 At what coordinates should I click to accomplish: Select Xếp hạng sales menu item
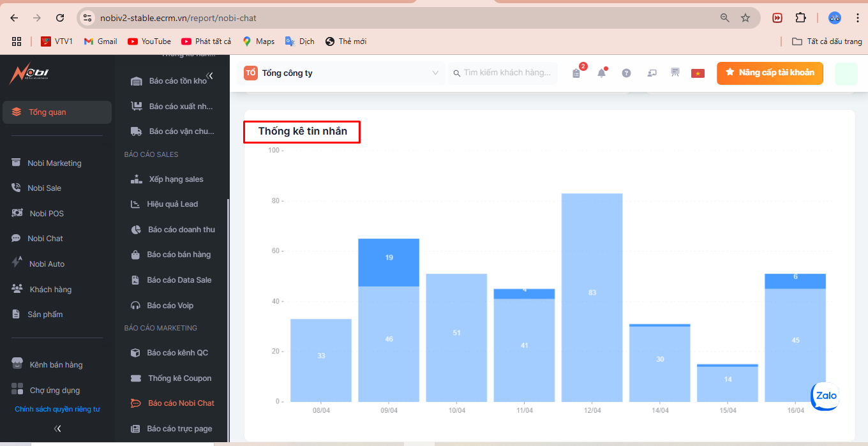click(x=176, y=179)
